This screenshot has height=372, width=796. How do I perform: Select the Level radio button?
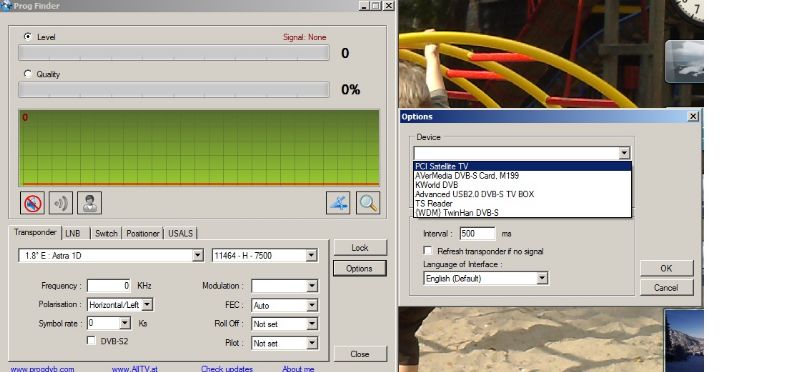coord(28,37)
